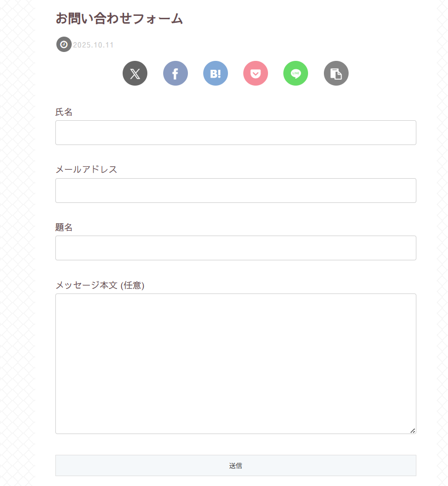Click the 氏名 field label

(x=64, y=112)
